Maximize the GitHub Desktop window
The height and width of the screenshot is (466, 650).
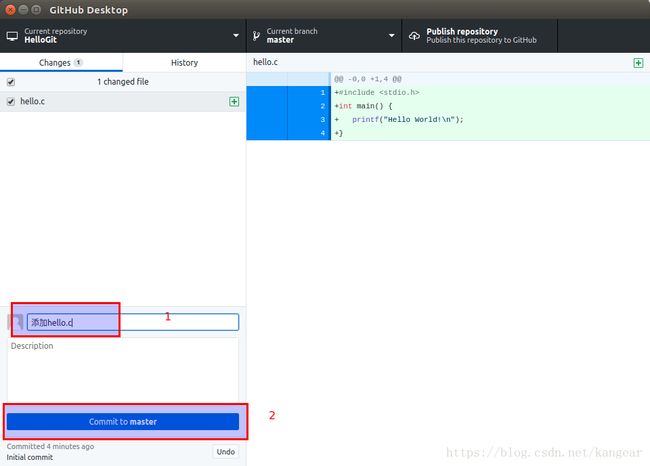click(x=36, y=10)
